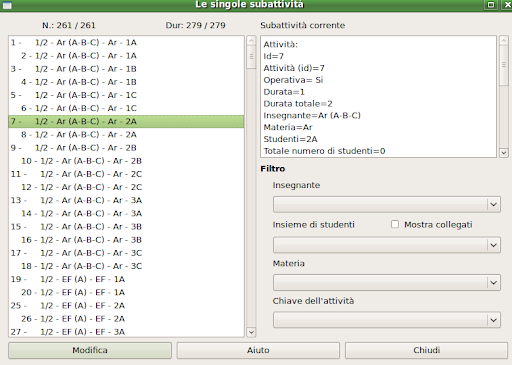The height and width of the screenshot is (365, 512).
Task: Select row 4 - 1/2 - Ar - 1B
Action: (126, 82)
